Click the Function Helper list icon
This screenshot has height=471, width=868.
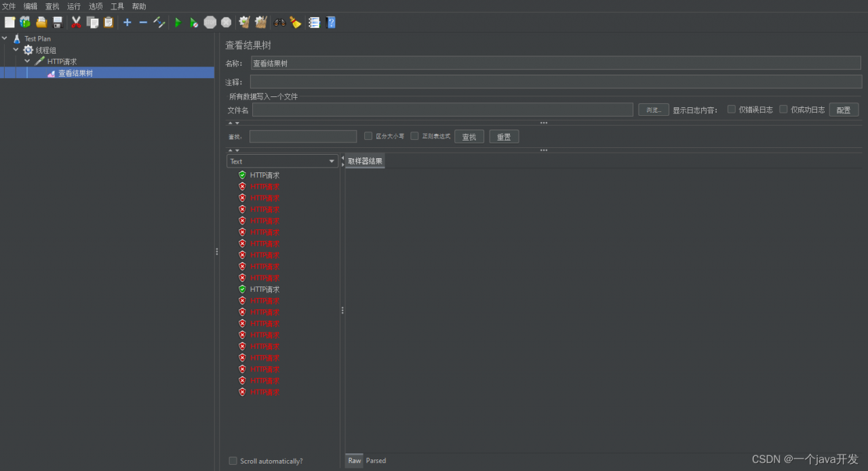coord(314,22)
